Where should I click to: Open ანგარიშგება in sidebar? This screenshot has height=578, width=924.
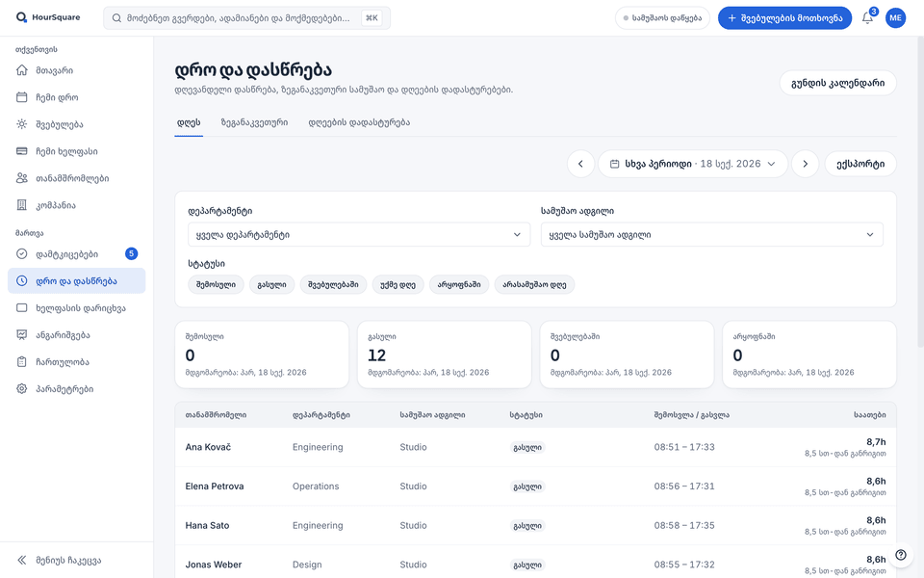click(77, 335)
